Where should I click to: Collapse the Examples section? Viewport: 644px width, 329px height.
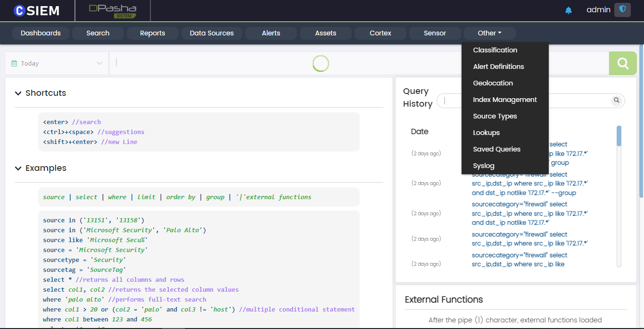point(18,168)
